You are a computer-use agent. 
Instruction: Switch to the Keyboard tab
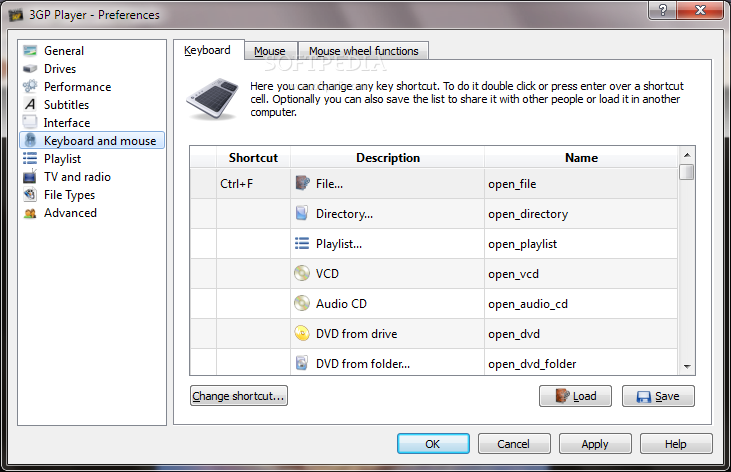click(208, 50)
